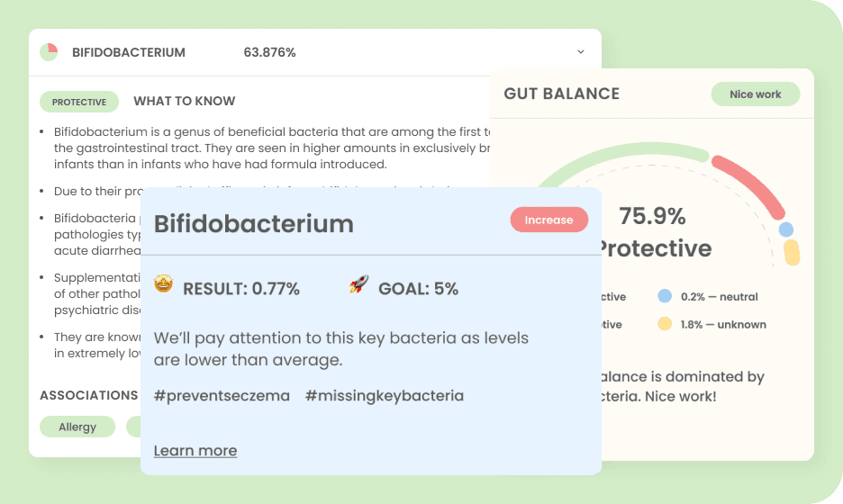Click the yellow unknown legend dot
The width and height of the screenshot is (843, 504).
coord(665,324)
